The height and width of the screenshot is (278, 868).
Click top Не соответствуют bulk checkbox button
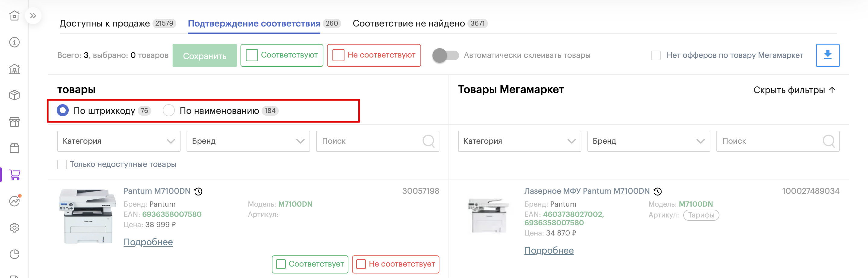374,55
